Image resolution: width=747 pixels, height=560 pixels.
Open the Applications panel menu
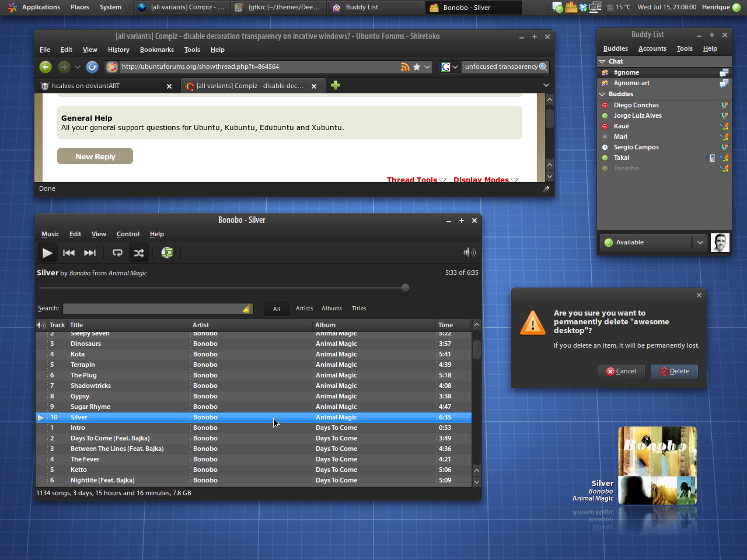coord(34,8)
